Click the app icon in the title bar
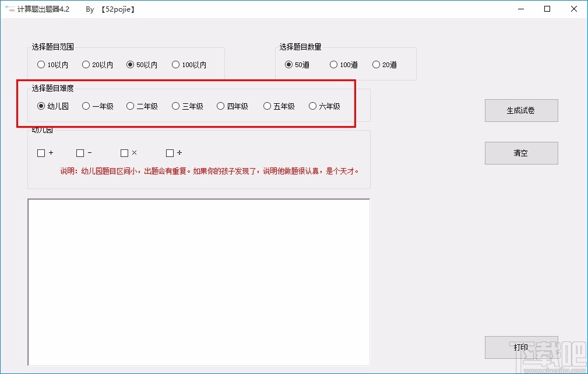The image size is (588, 374). coord(8,9)
